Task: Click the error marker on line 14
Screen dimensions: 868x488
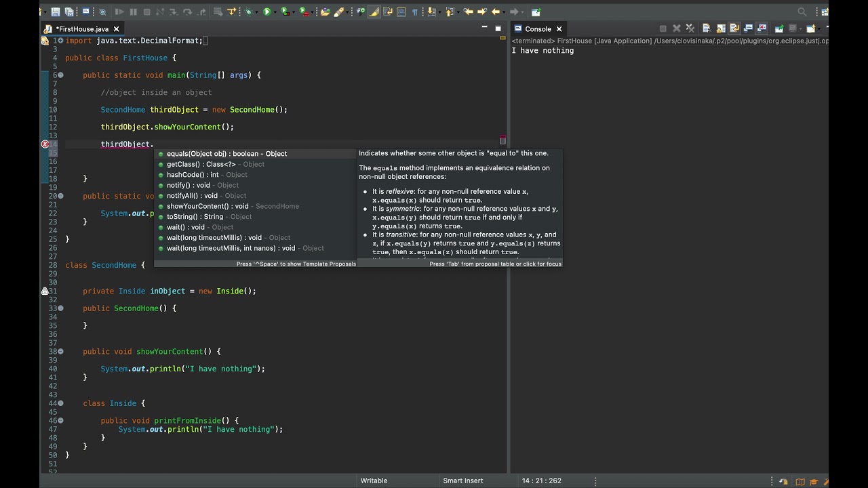Action: (x=45, y=144)
